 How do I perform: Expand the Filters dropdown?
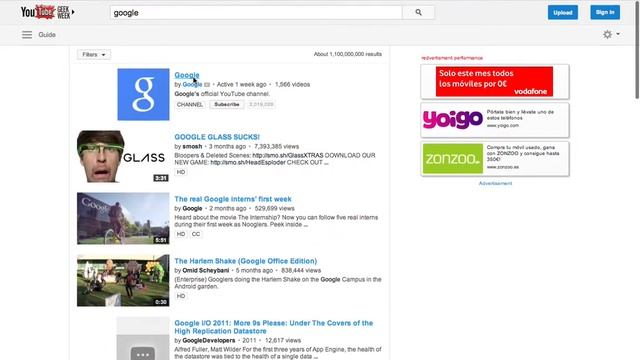tap(93, 54)
